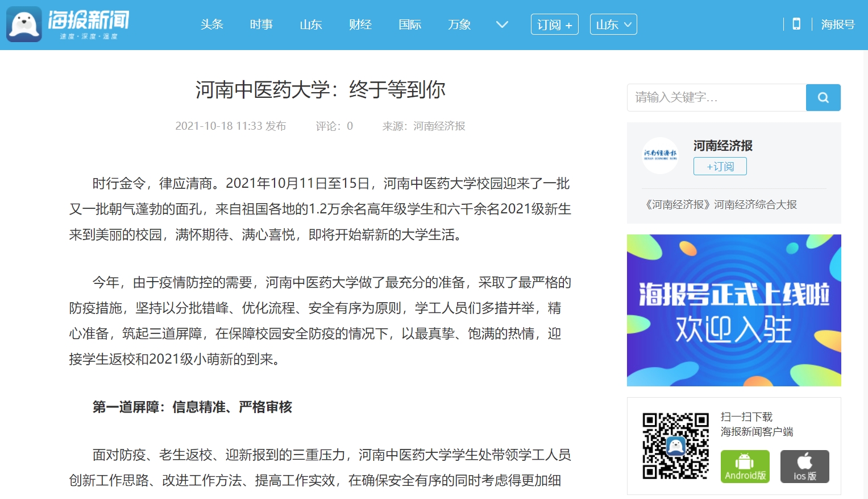Image resolution: width=868 pixels, height=499 pixels.
Task: Open the 山东 region dropdown
Action: [x=613, y=24]
